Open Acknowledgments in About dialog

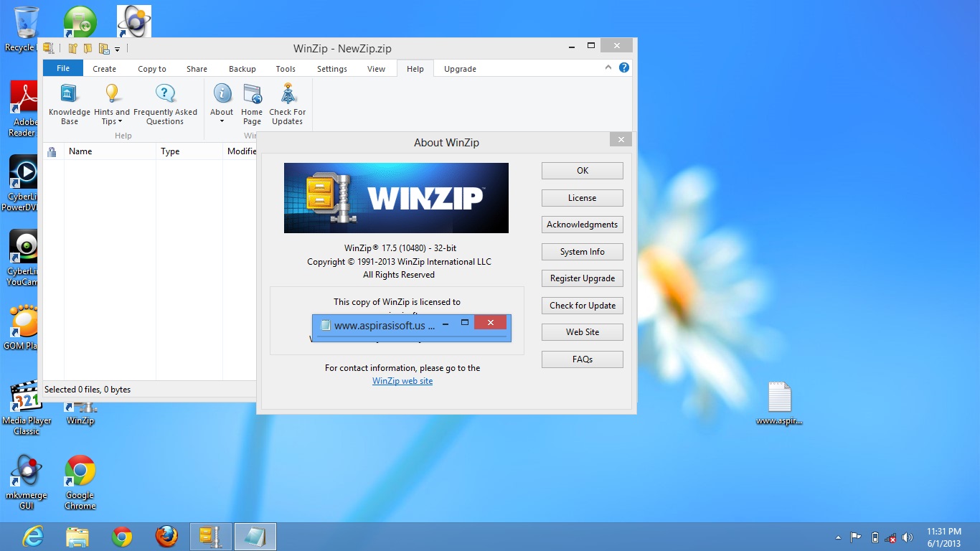pos(583,225)
